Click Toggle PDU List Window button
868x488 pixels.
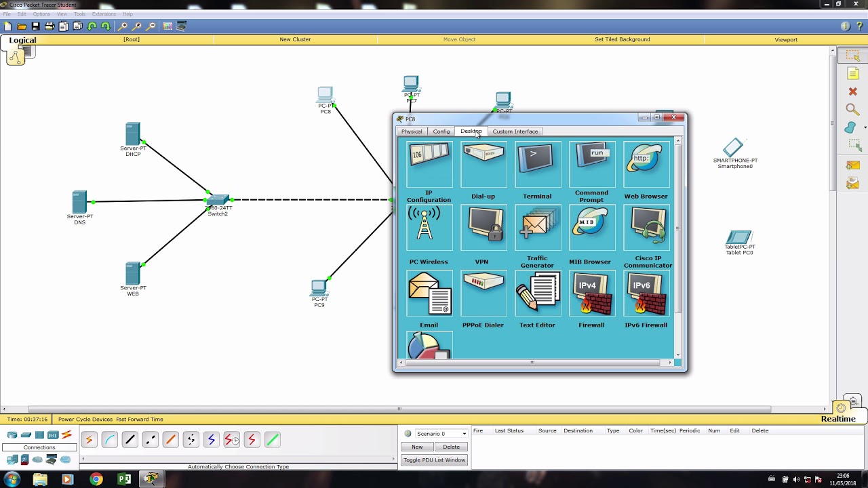point(434,460)
